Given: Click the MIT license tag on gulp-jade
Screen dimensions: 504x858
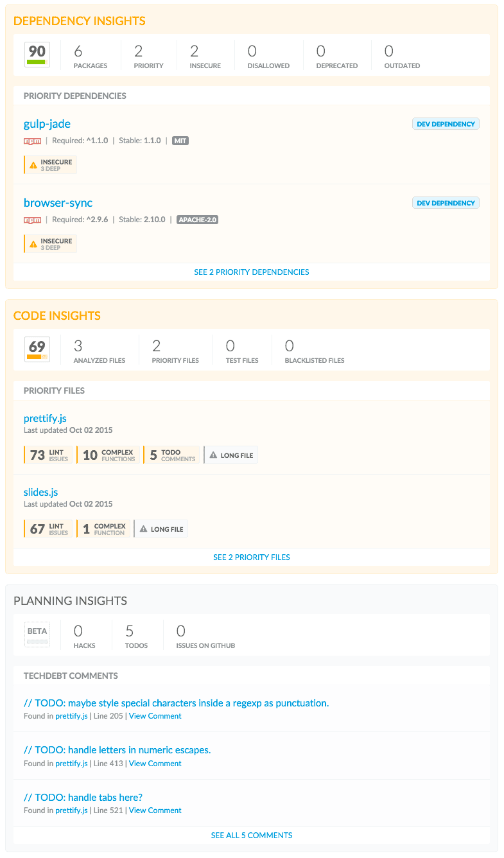Looking at the screenshot, I should (x=180, y=141).
